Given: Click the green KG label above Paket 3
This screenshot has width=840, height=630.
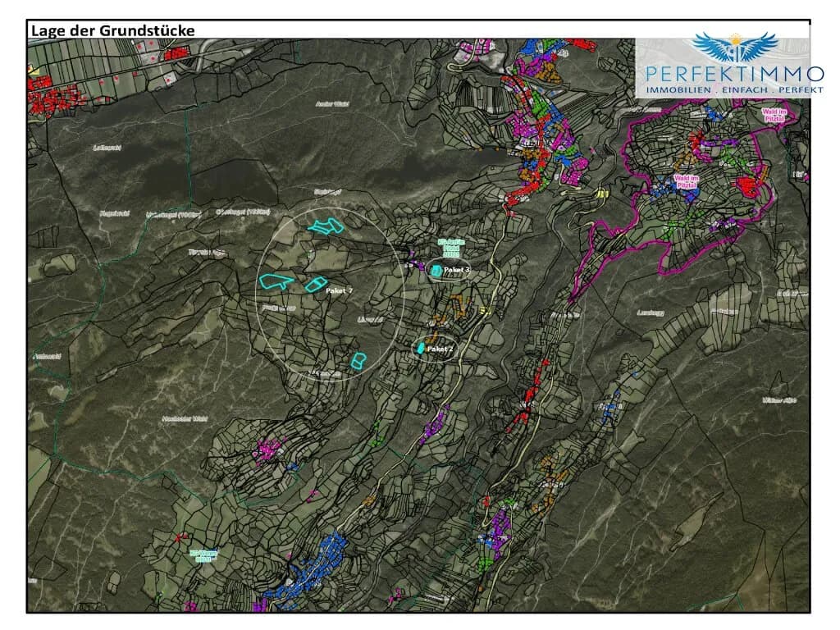Looking at the screenshot, I should click(452, 249).
